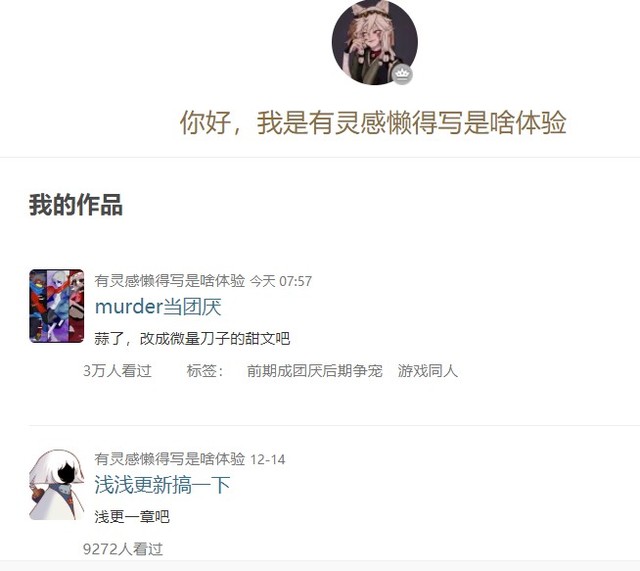This screenshot has width=640, height=571.
Task: Open the white-haired character cover thumbnail
Action: pyautogui.click(x=57, y=484)
